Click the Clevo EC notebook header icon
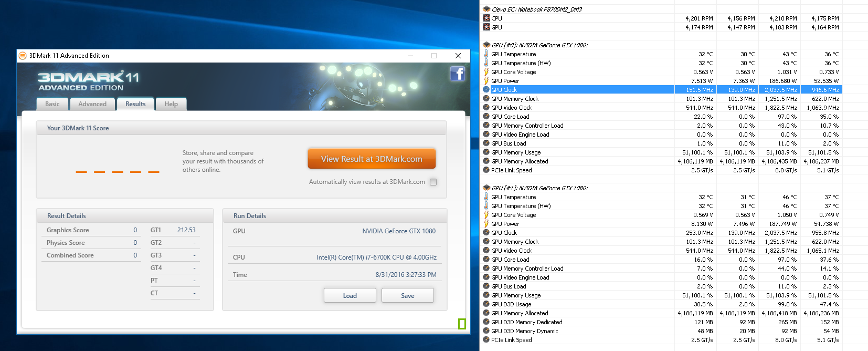Image resolution: width=868 pixels, height=351 pixels. point(486,9)
